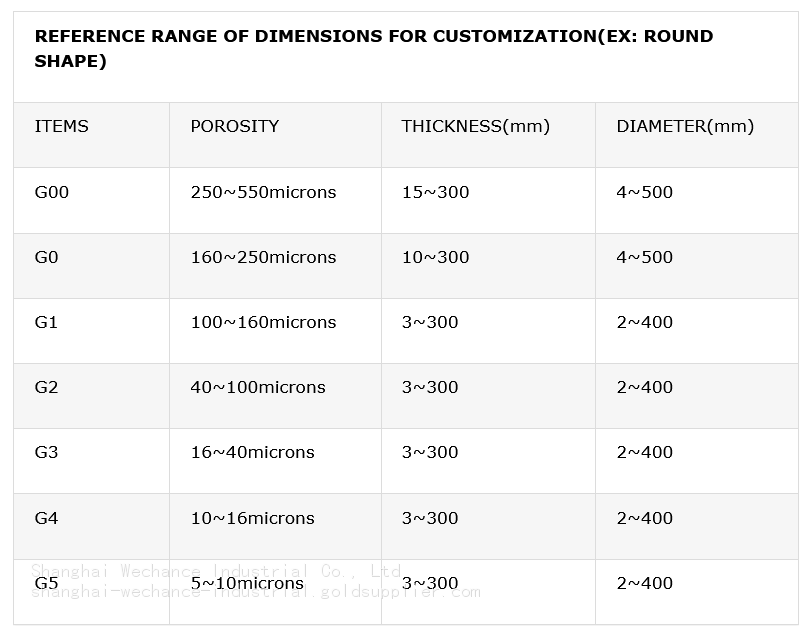Click the G00 item cell

click(x=52, y=192)
